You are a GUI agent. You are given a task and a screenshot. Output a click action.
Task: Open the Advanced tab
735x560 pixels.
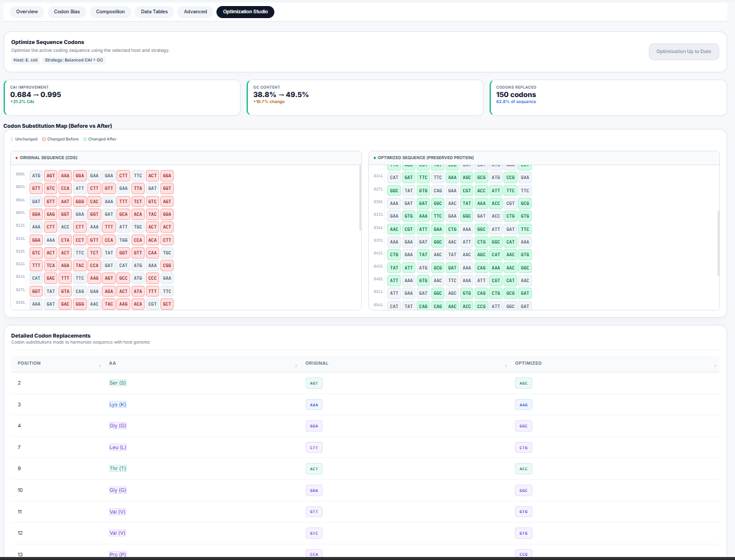coord(195,11)
